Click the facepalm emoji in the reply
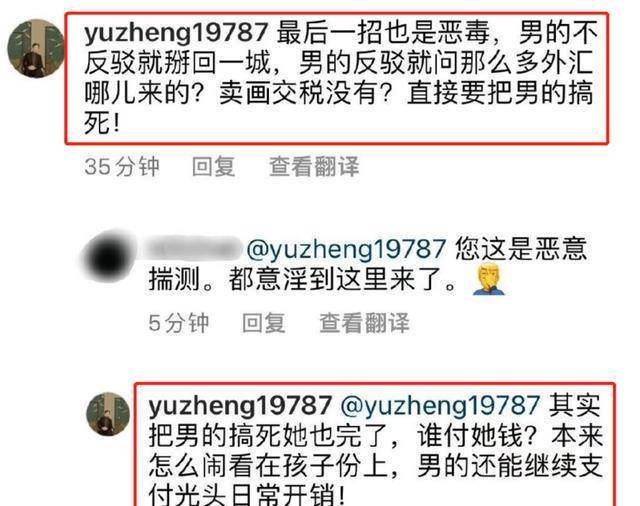The height and width of the screenshot is (506, 640). click(488, 279)
